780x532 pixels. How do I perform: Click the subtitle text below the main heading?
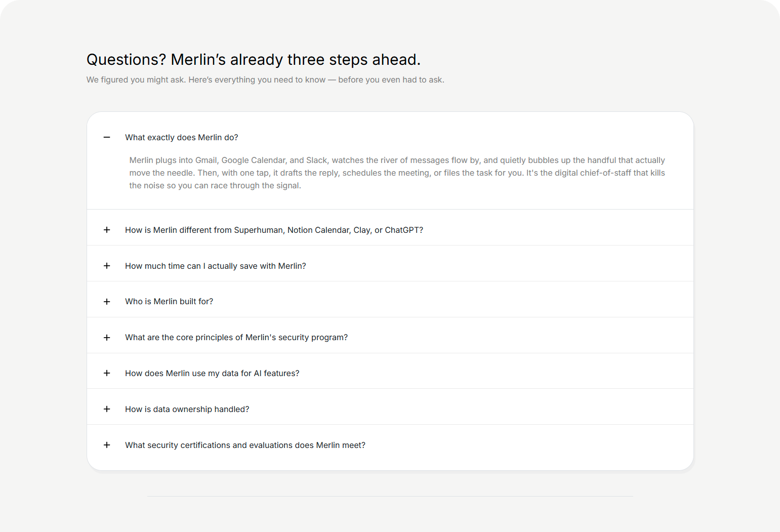click(265, 79)
